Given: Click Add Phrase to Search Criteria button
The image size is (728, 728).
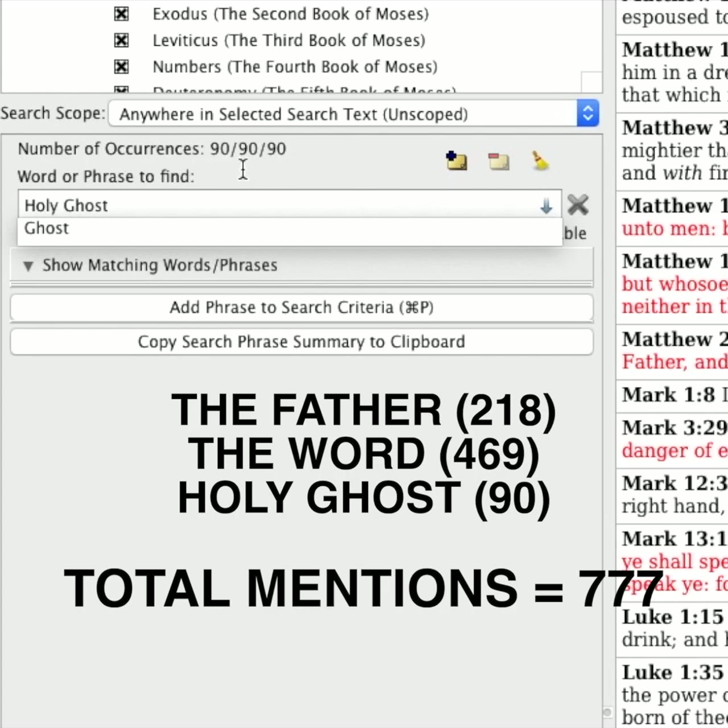Looking at the screenshot, I should 301,308.
